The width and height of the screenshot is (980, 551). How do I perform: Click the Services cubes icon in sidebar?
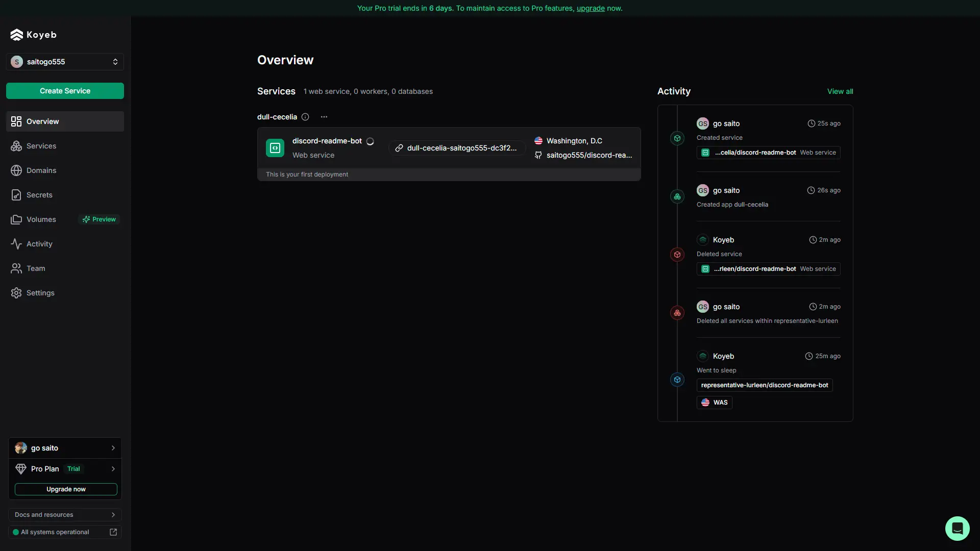16,146
